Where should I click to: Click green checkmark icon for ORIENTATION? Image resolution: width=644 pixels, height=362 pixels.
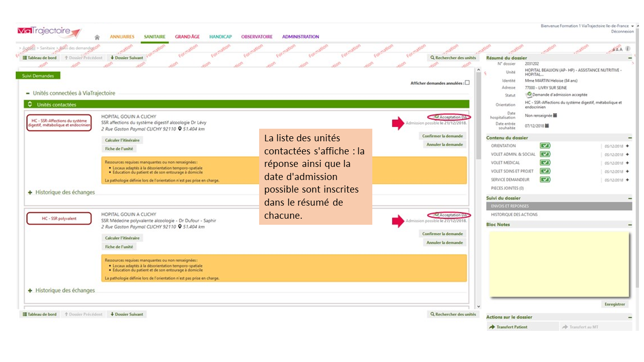pos(545,146)
